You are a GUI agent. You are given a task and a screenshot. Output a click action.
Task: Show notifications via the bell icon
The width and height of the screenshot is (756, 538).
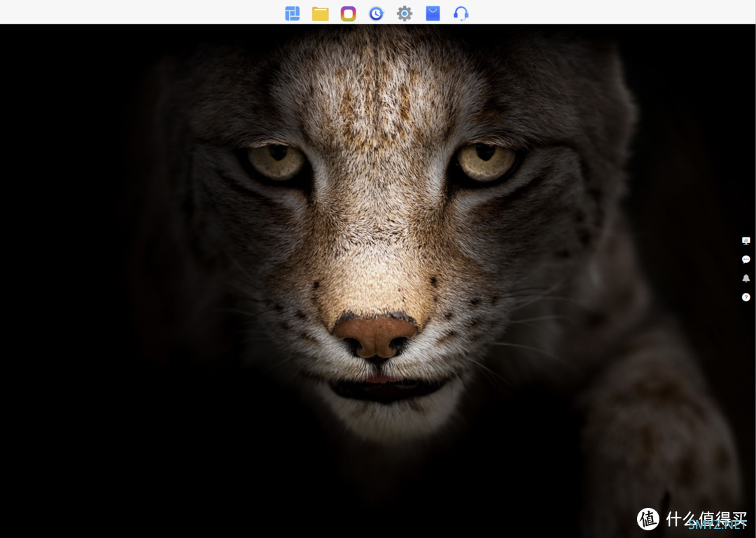746,278
